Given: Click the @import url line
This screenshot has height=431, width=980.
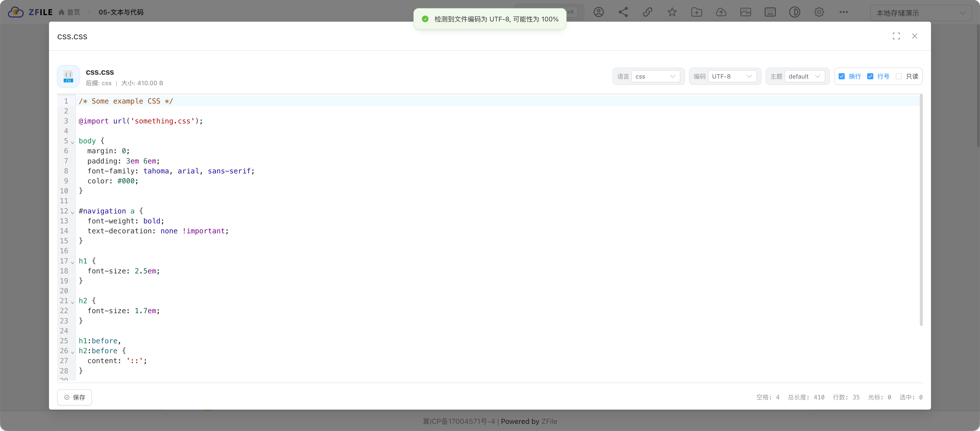Looking at the screenshot, I should (141, 121).
